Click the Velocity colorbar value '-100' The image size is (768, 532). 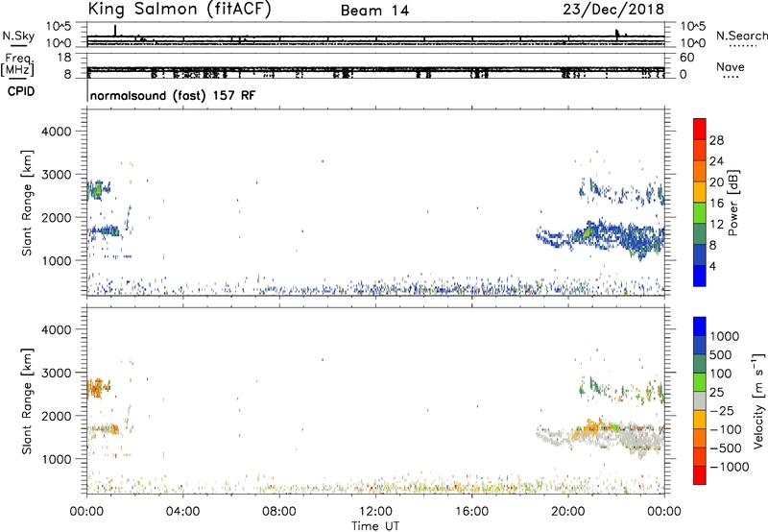coord(726,429)
